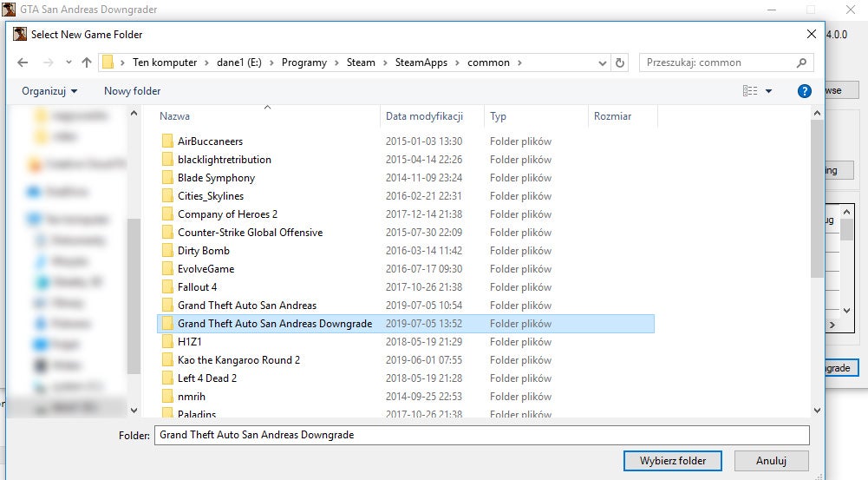Click date 2015-01-03 13:30
The image size is (868, 480).
tap(424, 141)
